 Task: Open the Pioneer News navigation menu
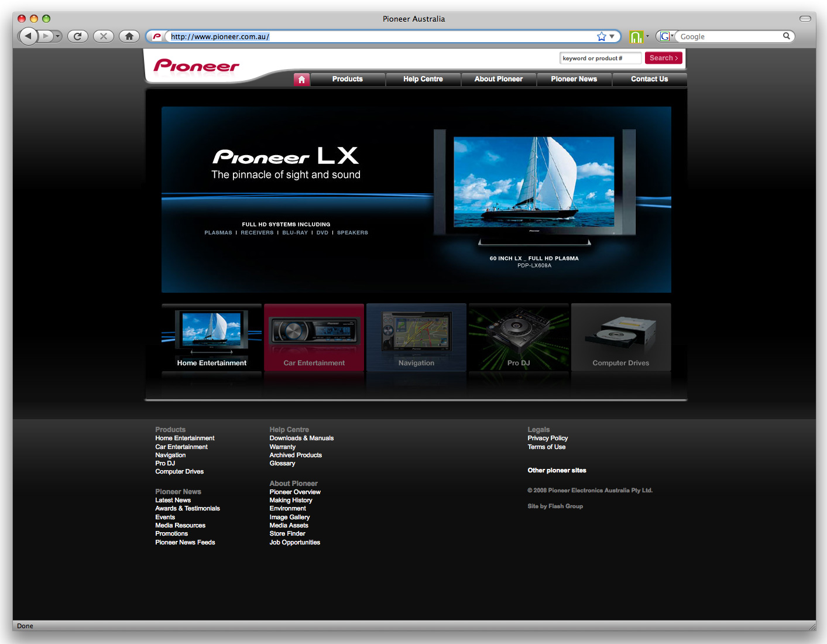pos(574,79)
